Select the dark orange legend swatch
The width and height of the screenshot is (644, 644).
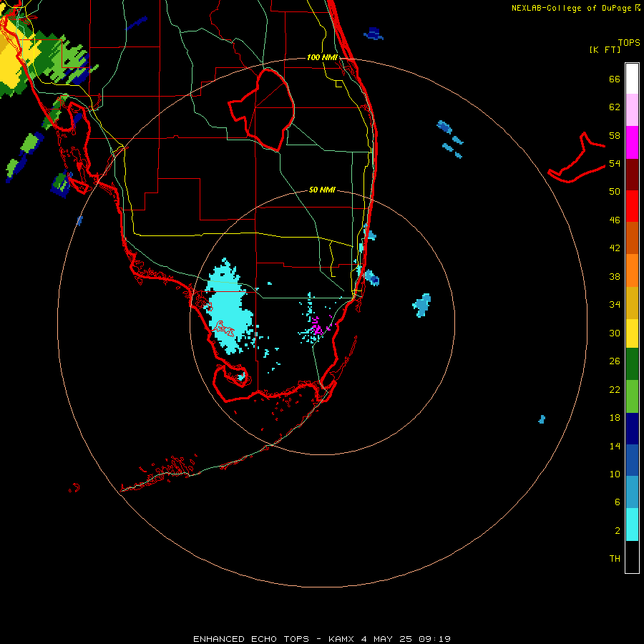pos(632,238)
